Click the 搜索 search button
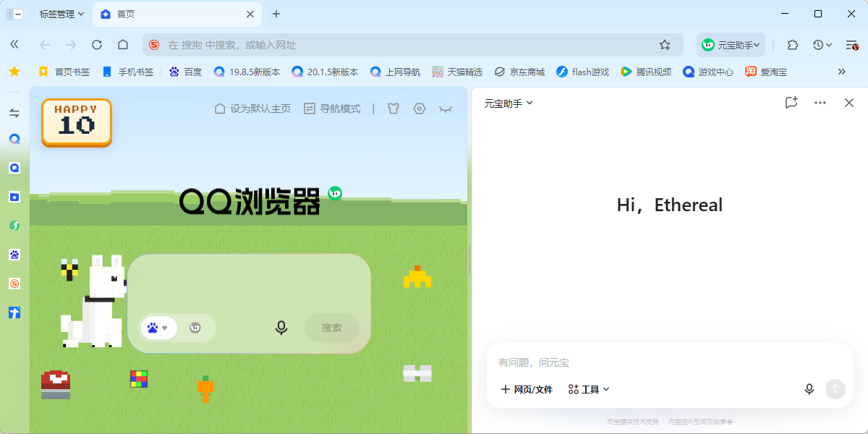 click(332, 328)
